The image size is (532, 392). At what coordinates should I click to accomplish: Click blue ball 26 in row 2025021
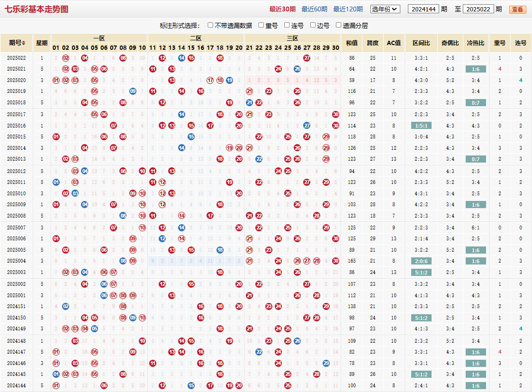(297, 69)
